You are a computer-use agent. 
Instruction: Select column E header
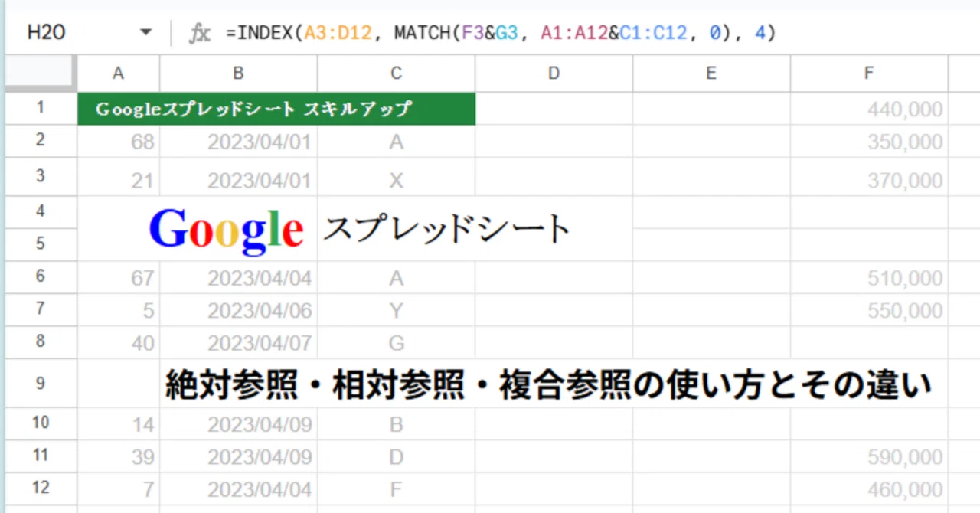(711, 74)
